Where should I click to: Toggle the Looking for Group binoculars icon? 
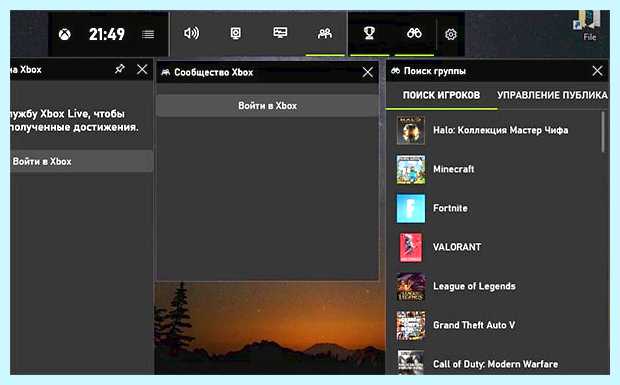tap(414, 34)
